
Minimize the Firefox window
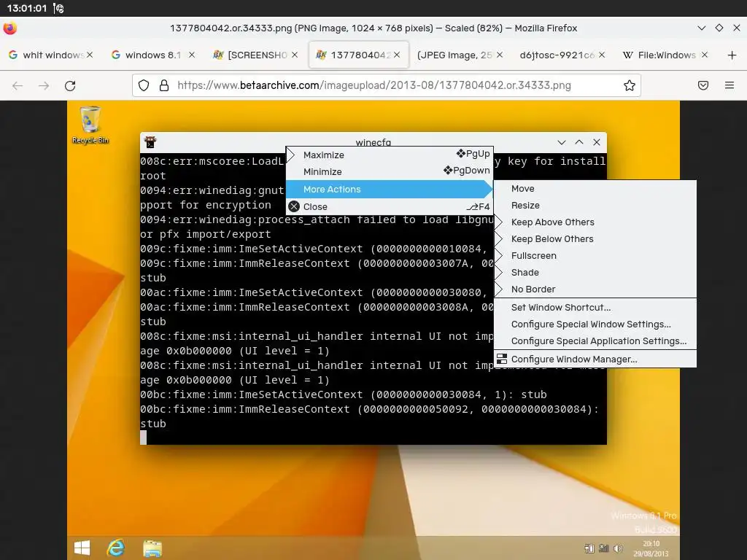(x=701, y=28)
